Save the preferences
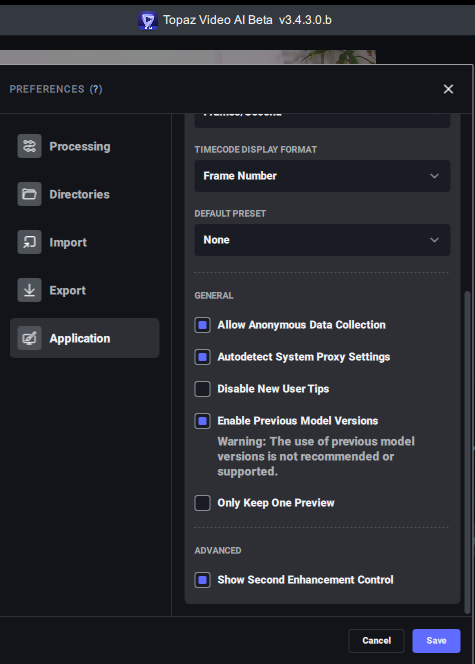 [436, 641]
